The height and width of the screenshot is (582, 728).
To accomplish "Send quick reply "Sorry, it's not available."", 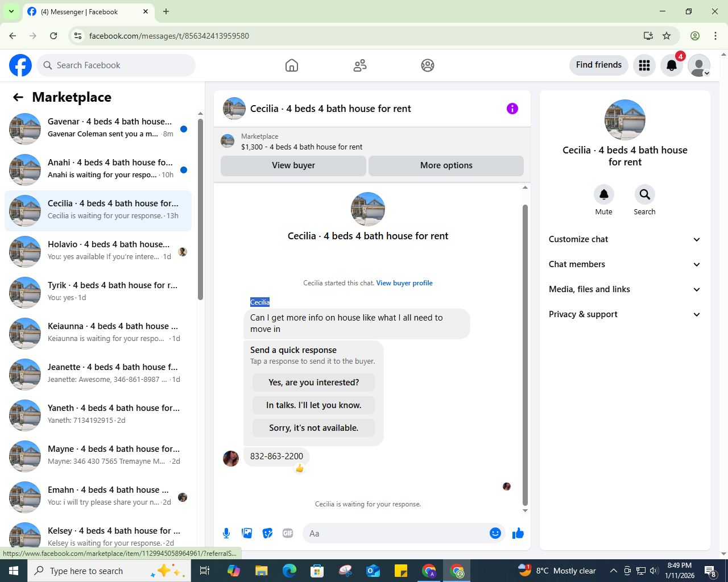I will 314,428.
